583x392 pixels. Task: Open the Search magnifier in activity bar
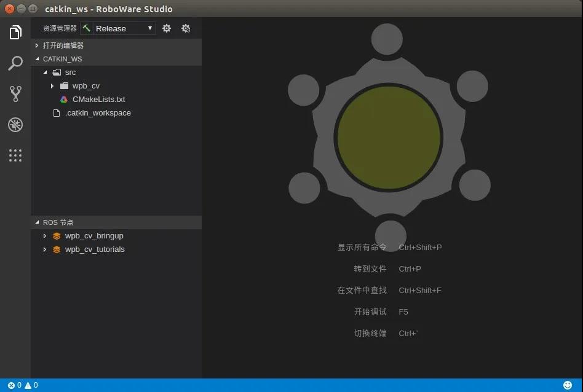coord(15,63)
